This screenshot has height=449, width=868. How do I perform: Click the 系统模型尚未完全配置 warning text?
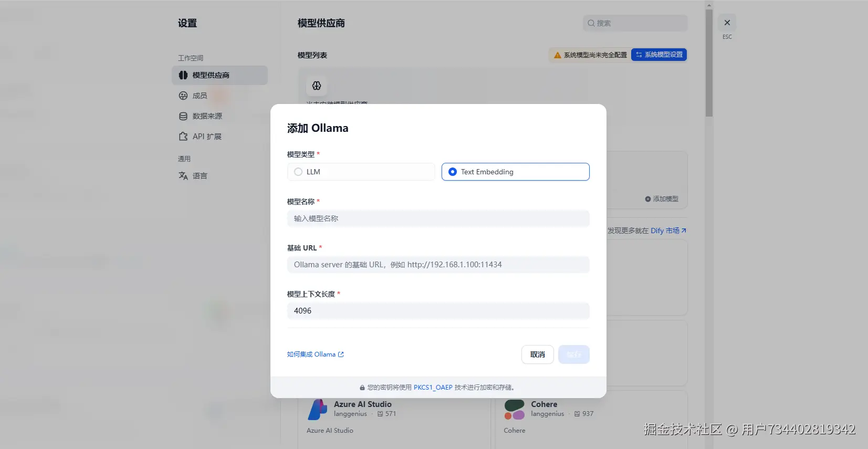point(595,55)
